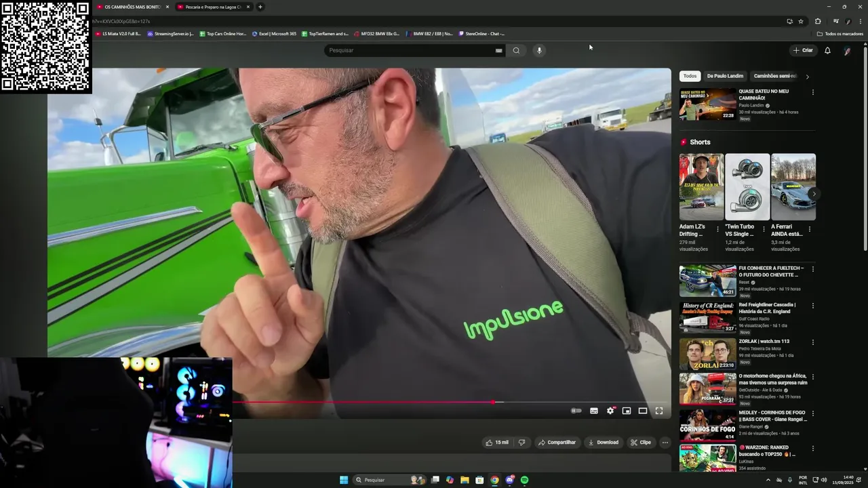Image resolution: width=868 pixels, height=488 pixels.
Task: Show next filter chips with arrow
Action: (807, 77)
